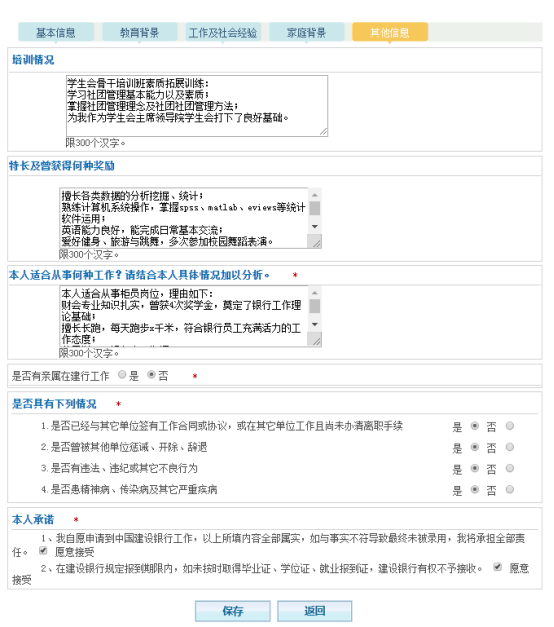Choose 否 for 是否有违法、违纪 question
Screen dimensions: 554x627
pos(510,468)
